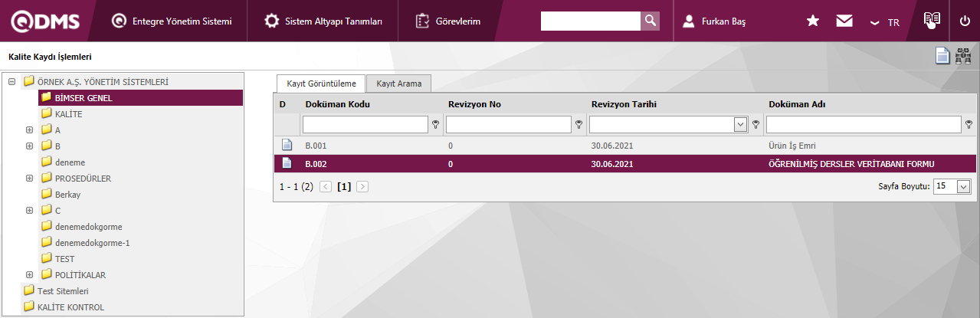Click document icon in B.001 row

click(x=287, y=145)
